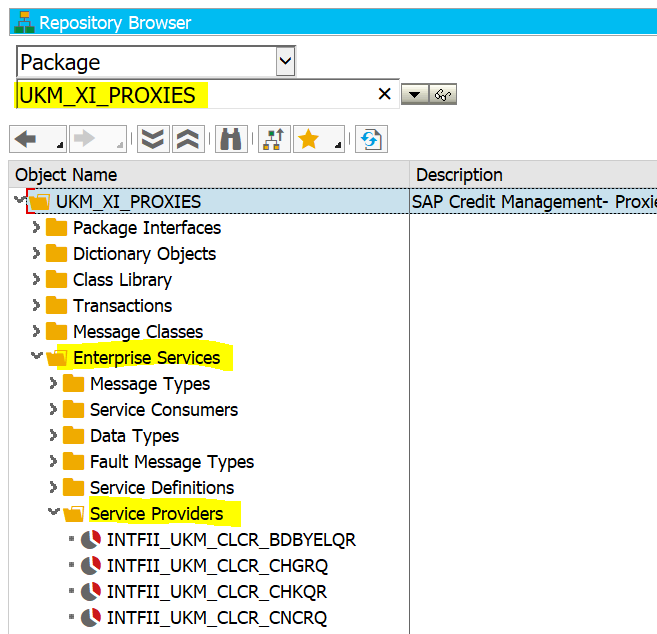The image size is (657, 634).
Task: Open service provider INTFII_UKM_CLCR_CHKQR
Action: pos(217,592)
